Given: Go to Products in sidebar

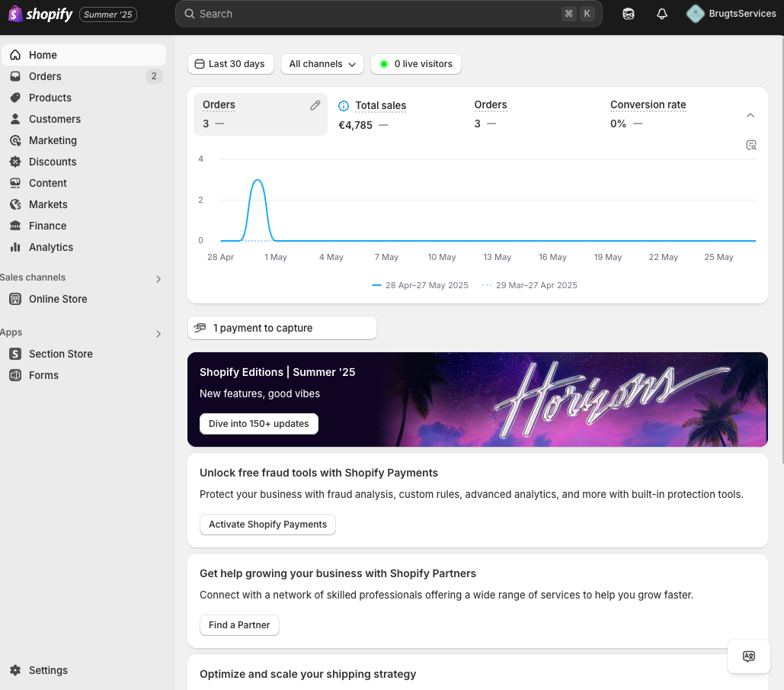Looking at the screenshot, I should (50, 98).
